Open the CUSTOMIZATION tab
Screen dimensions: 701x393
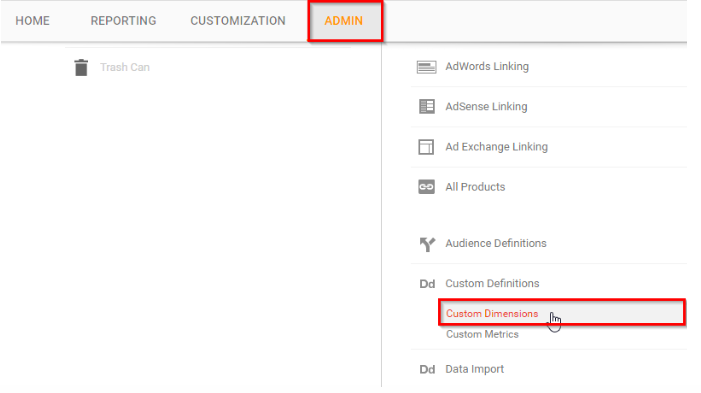point(238,21)
